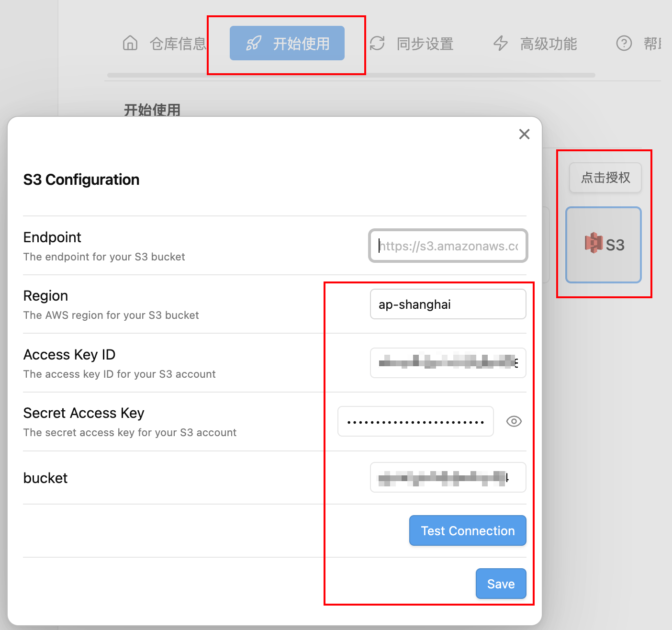
Task: Switch to the 仓库信息 tab
Action: click(177, 44)
